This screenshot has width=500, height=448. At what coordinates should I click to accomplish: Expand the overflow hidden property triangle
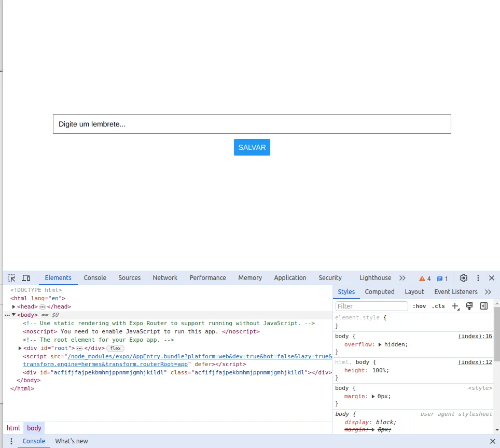[x=380, y=345]
